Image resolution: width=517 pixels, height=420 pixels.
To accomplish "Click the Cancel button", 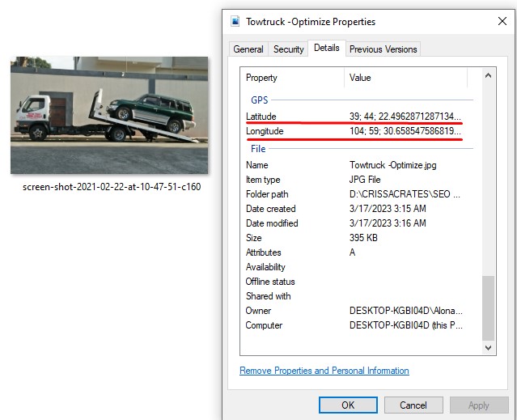I will (413, 405).
